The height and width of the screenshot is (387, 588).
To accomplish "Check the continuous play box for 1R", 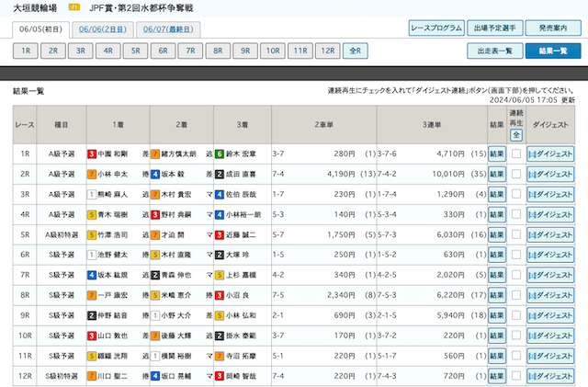I will [516, 154].
